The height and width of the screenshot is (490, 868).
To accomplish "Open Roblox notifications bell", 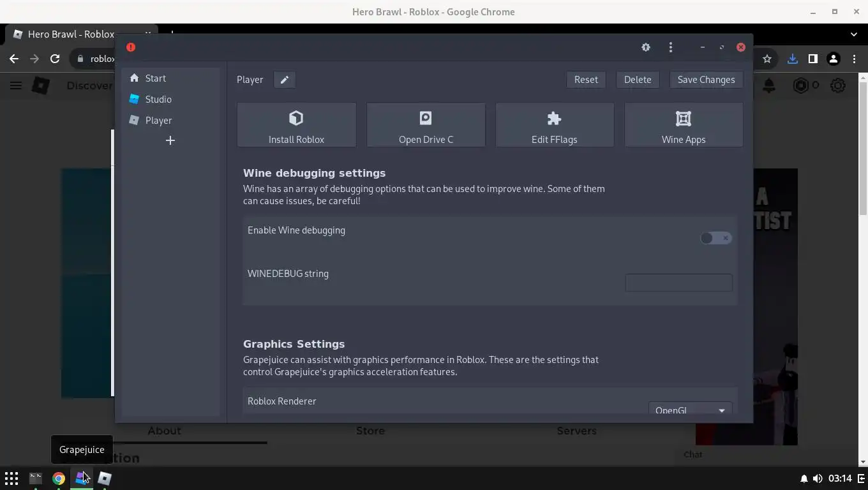I will point(769,85).
